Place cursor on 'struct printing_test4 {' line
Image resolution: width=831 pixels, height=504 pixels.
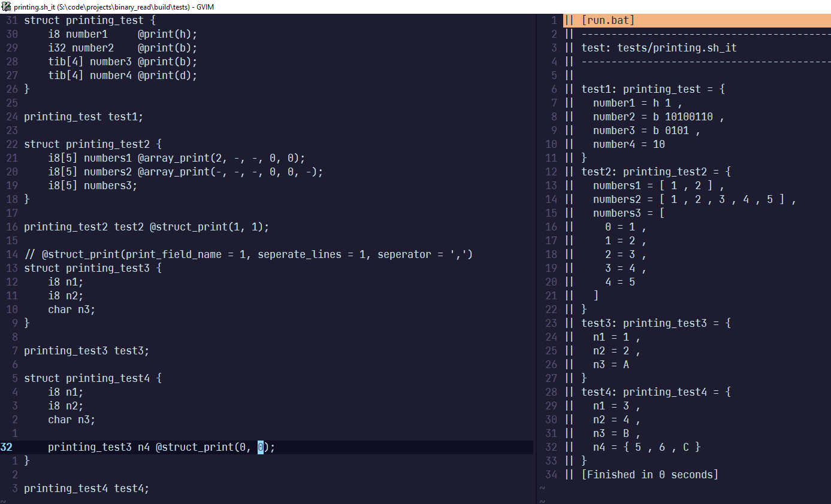click(x=93, y=378)
